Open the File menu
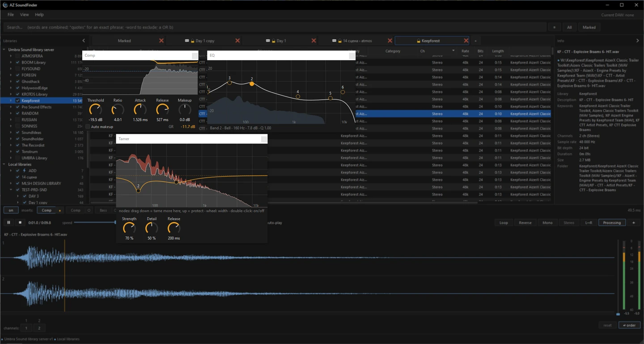The width and height of the screenshot is (644, 344). pyautogui.click(x=10, y=15)
